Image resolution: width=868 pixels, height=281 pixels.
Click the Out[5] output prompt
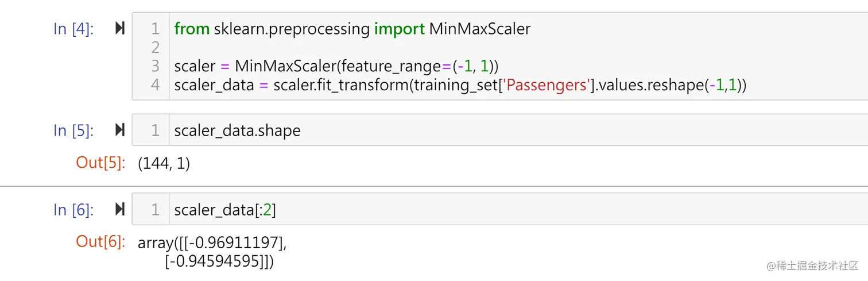(100, 163)
